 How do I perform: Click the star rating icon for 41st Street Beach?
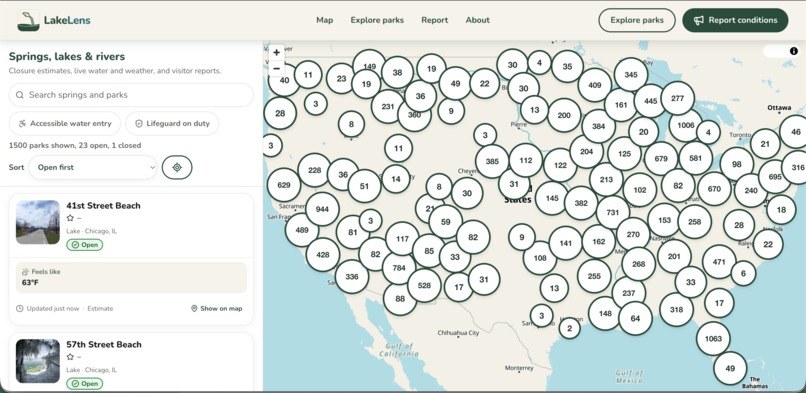pos(70,218)
